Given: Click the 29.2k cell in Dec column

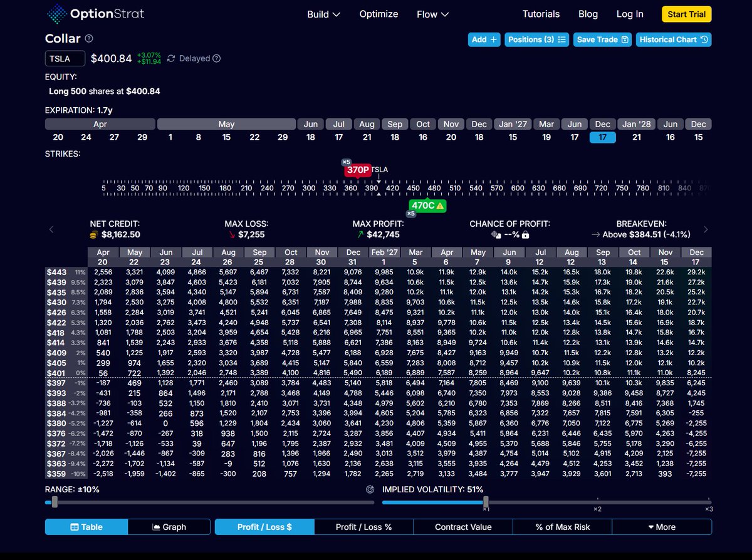Looking at the screenshot, I should coord(697,272).
